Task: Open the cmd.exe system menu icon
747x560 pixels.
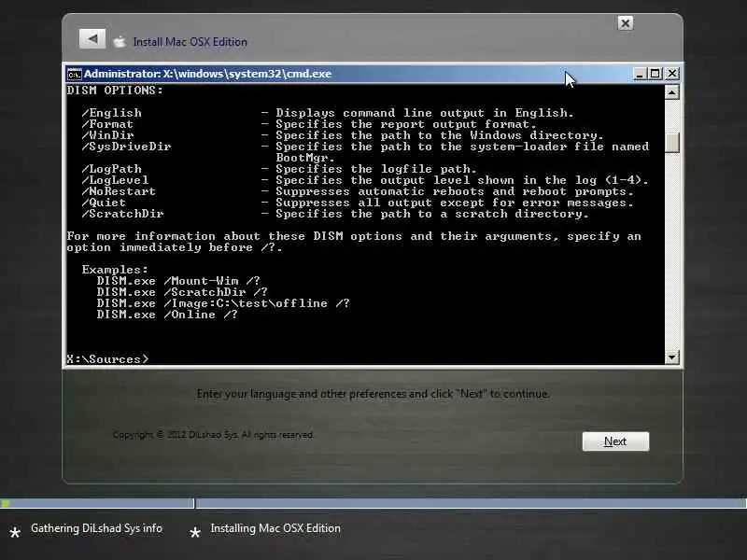Action: (x=74, y=75)
